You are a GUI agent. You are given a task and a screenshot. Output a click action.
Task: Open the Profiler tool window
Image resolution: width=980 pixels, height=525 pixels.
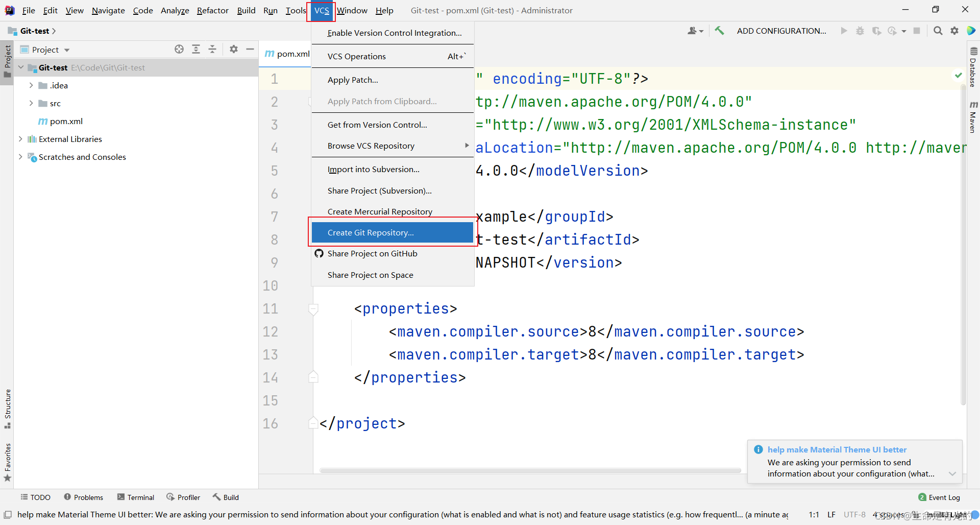[183, 497]
